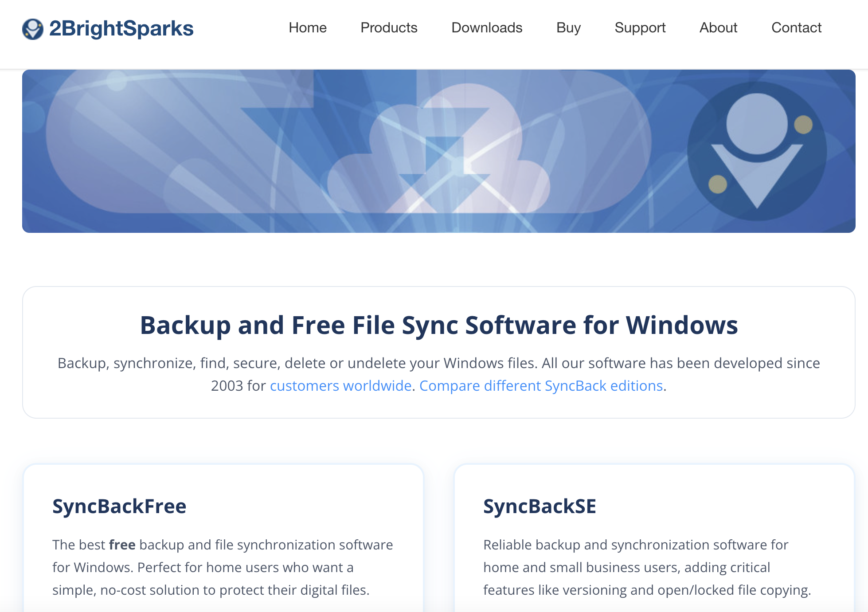Select the main heading 'Backup and Free File Sync Software for Windows'
The width and height of the screenshot is (868, 612).
click(x=439, y=325)
